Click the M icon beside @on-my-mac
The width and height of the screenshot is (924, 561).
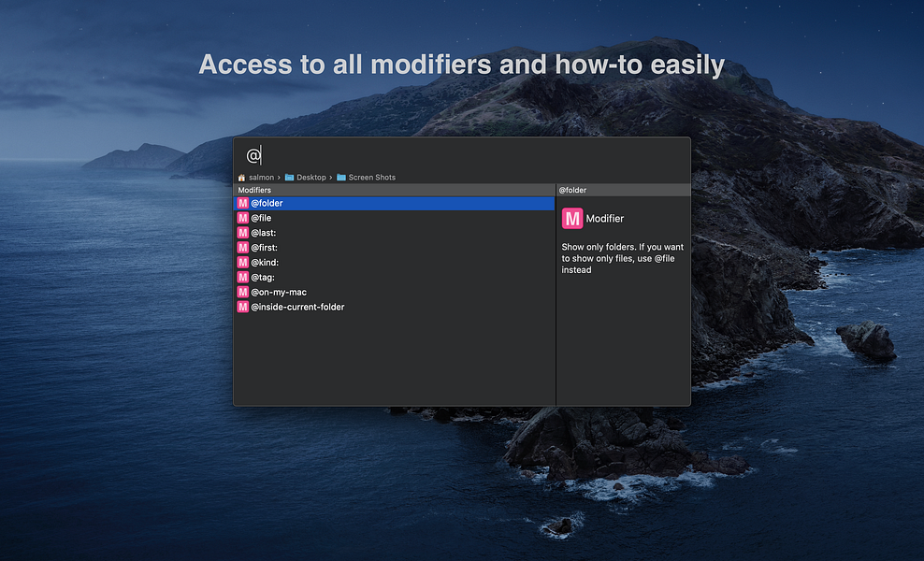243,293
